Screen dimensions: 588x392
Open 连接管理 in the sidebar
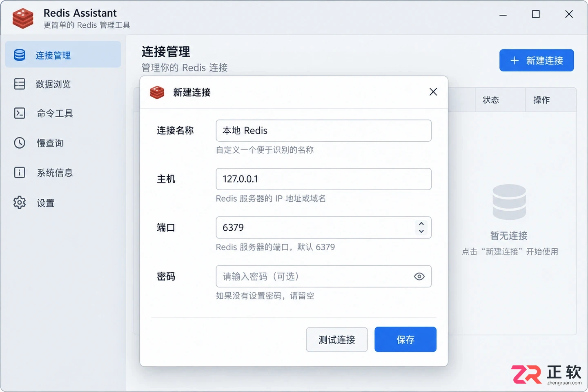click(x=63, y=54)
